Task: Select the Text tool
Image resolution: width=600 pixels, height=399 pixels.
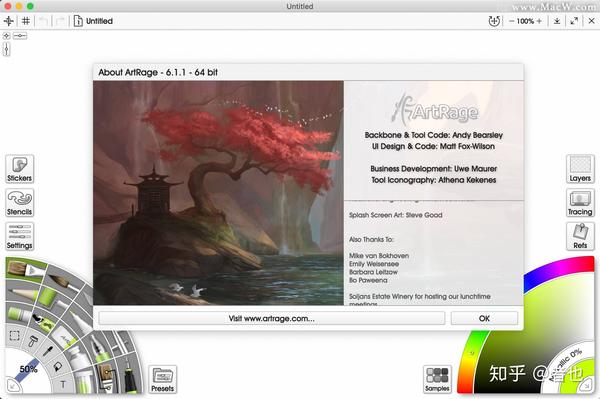Action: click(63, 384)
